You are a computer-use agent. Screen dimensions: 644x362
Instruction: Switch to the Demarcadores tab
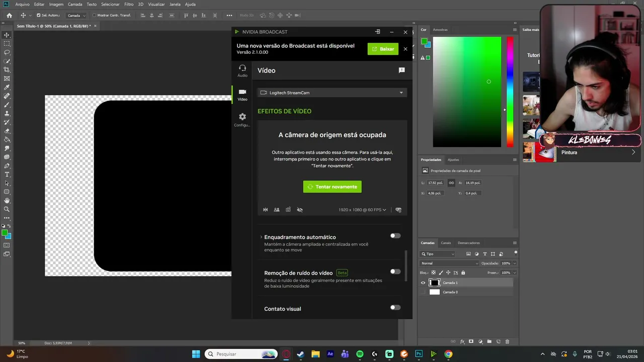click(468, 243)
